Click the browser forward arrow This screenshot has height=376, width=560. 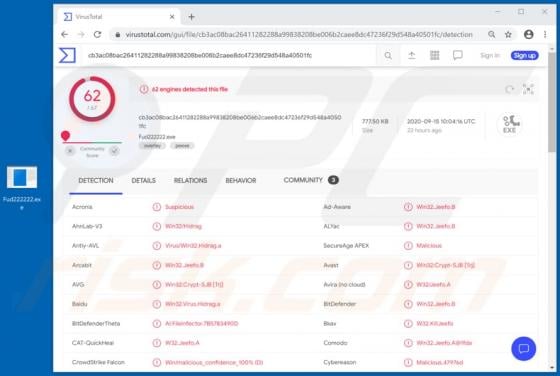[81, 35]
